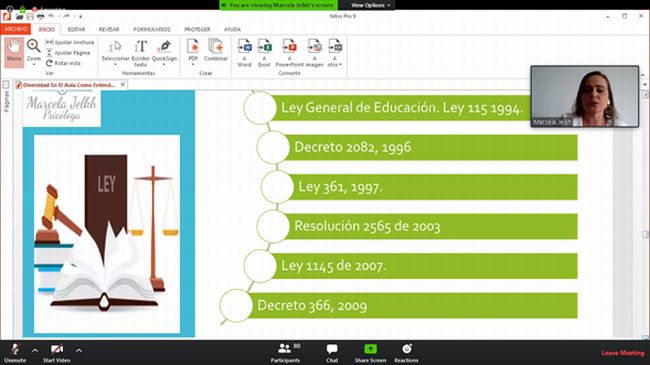The image size is (650, 365).
Task: Choose the Escribir texto tool
Action: (x=141, y=53)
